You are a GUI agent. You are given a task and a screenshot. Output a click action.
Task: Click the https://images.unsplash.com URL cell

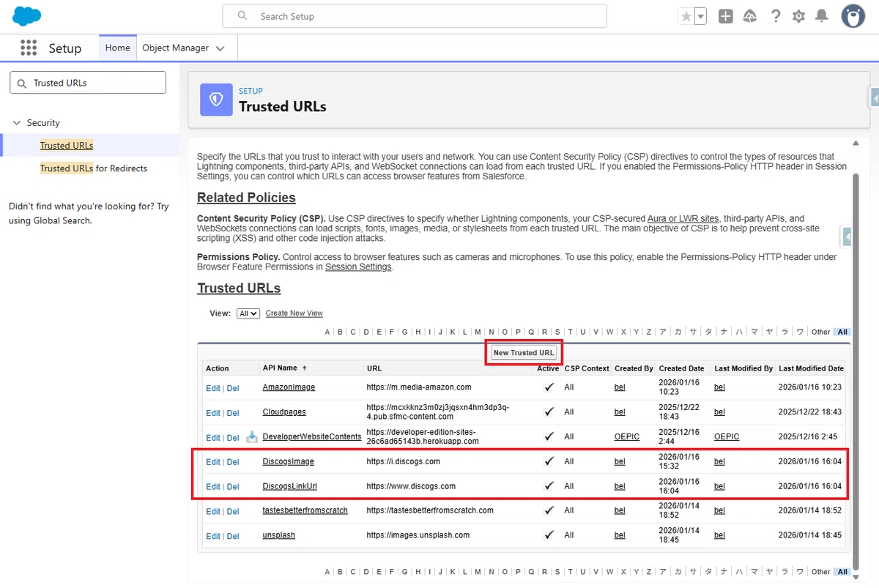tap(418, 535)
